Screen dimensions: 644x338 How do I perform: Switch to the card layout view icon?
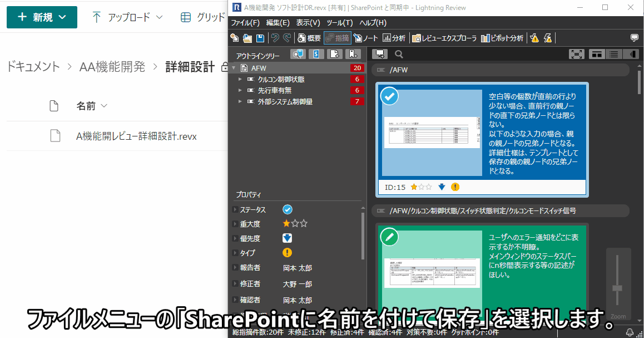point(596,54)
